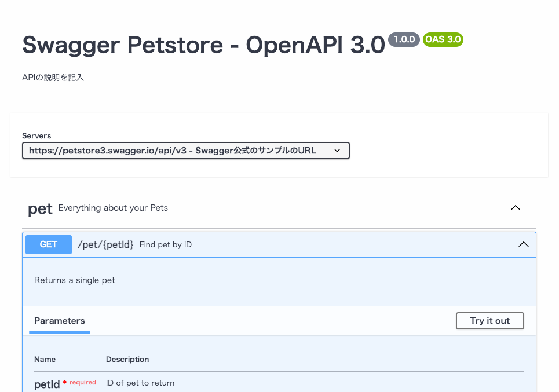Viewport: 559px width, 392px height.
Task: Click the Description column header
Action: click(x=127, y=360)
